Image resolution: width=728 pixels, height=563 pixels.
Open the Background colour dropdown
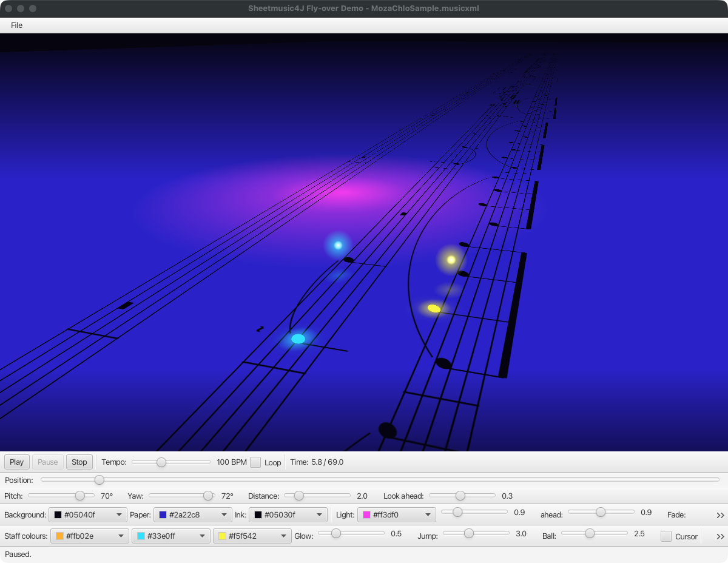88,515
